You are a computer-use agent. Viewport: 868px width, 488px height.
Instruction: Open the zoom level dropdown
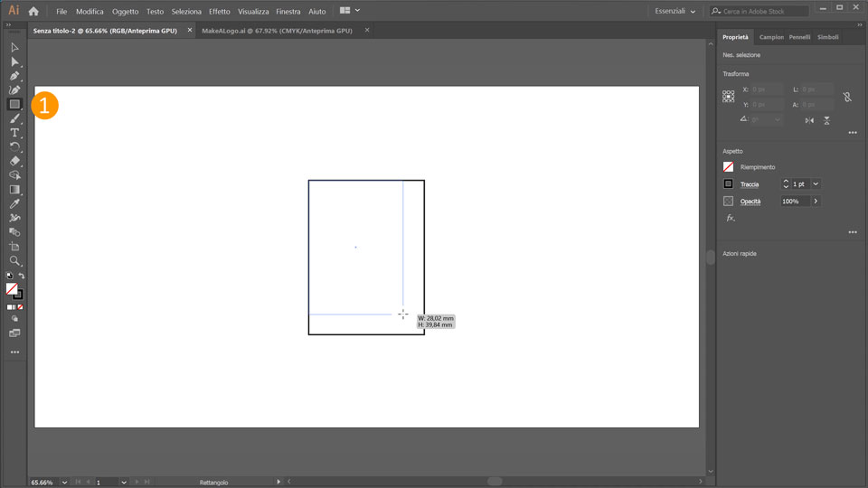65,483
